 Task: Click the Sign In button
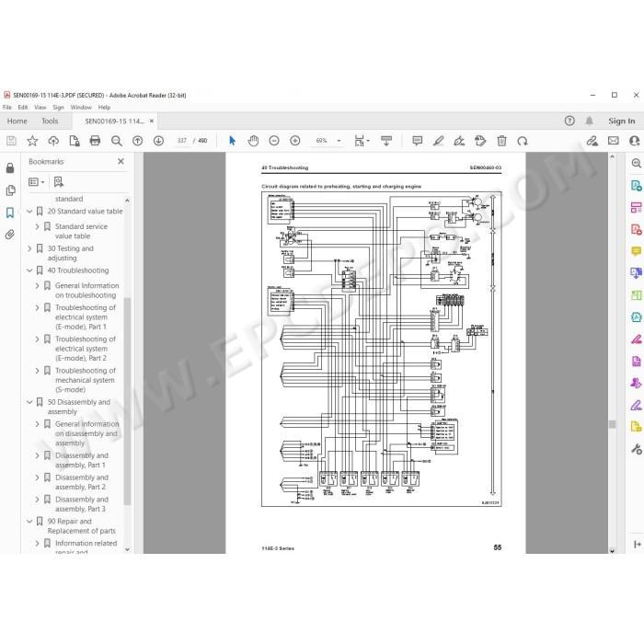click(621, 121)
